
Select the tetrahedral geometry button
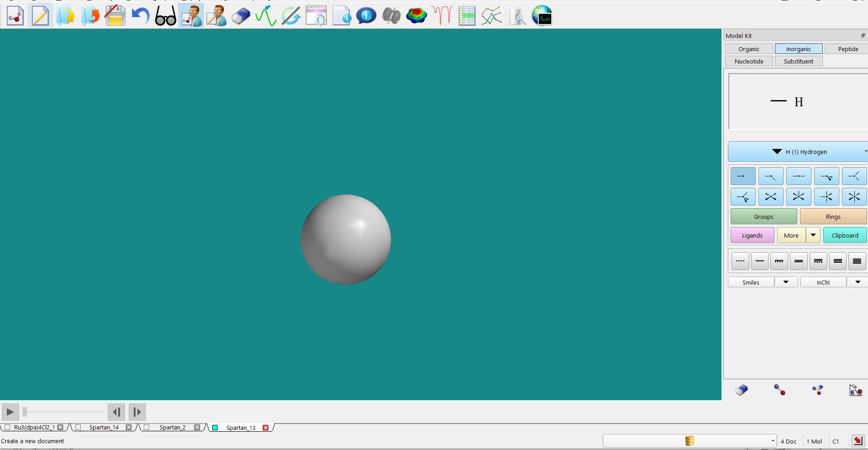[743, 197]
